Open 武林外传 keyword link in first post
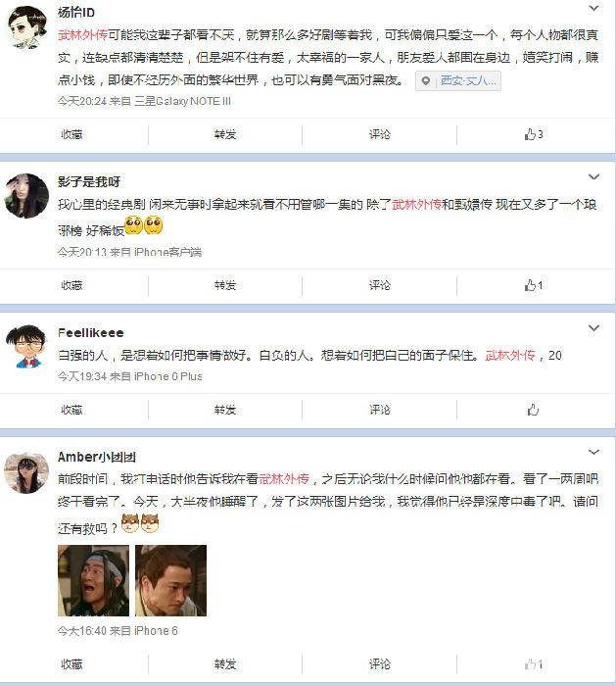This screenshot has width=616, height=686. [82, 35]
